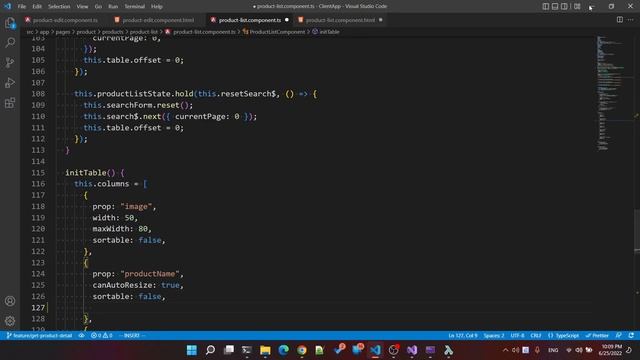This screenshot has width=640, height=360.
Task: Open Microsoft Edge from taskbar
Action: tap(284, 350)
